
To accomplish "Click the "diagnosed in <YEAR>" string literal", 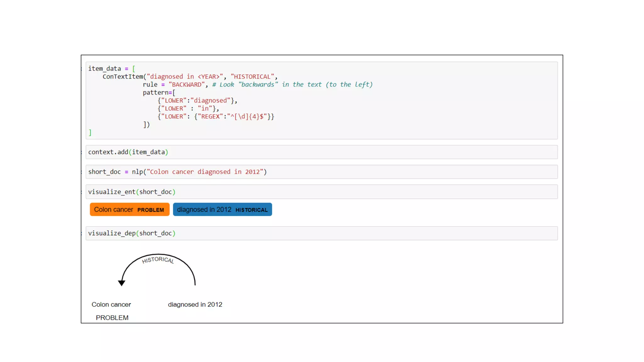I will 185,77.
